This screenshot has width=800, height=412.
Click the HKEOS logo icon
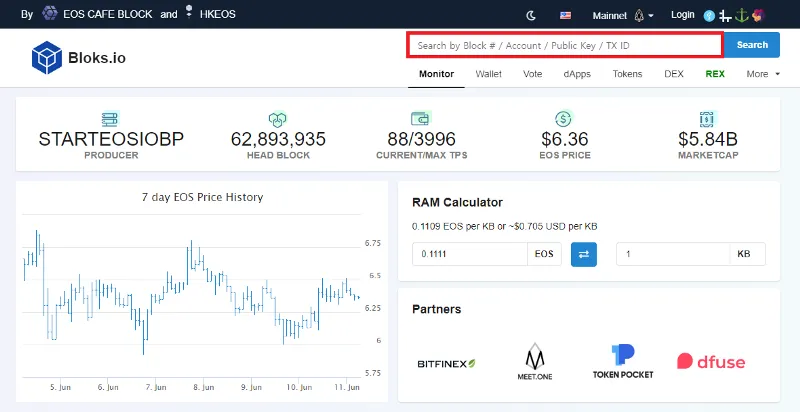point(189,12)
